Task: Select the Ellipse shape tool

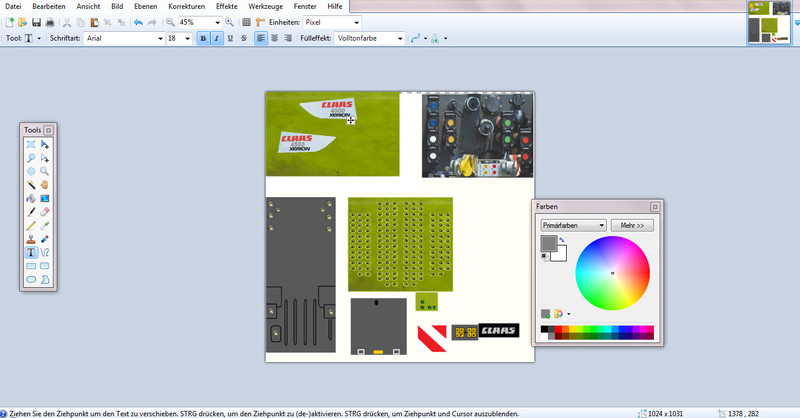Action: click(x=31, y=279)
